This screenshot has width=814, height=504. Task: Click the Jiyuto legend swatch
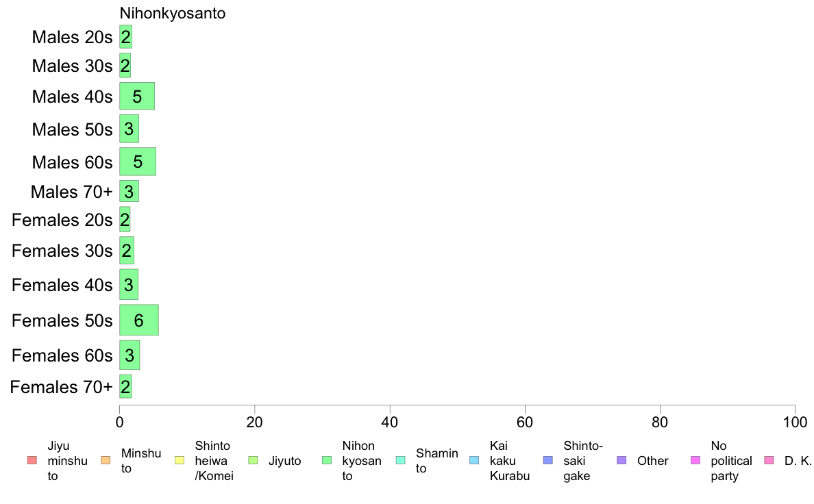pos(254,460)
